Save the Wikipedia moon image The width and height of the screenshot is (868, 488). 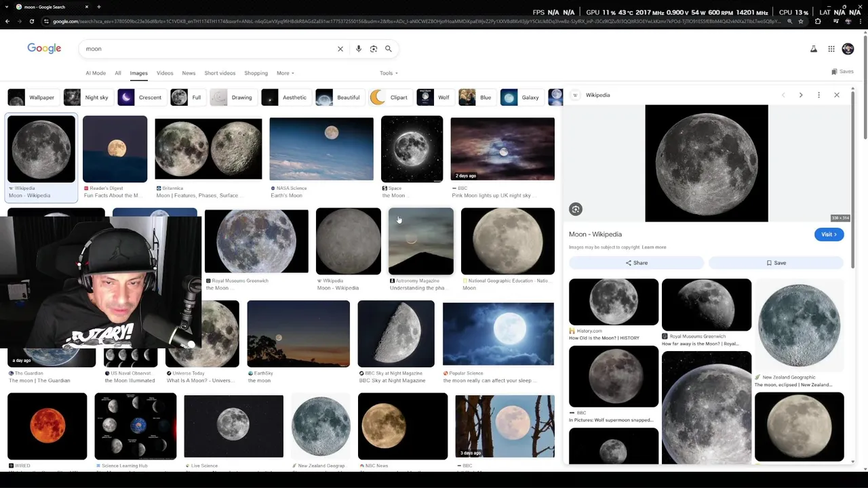[776, 263]
